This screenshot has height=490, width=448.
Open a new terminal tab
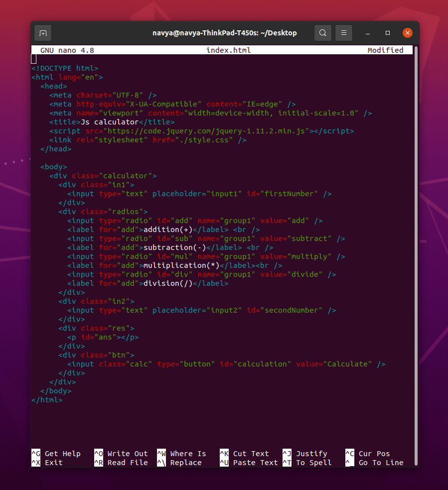[42, 33]
